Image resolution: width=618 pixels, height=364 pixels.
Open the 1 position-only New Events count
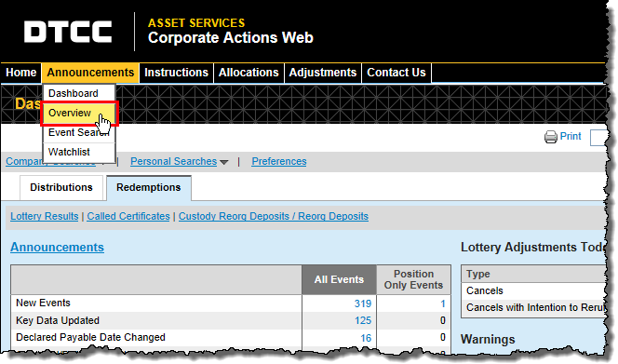click(x=443, y=303)
